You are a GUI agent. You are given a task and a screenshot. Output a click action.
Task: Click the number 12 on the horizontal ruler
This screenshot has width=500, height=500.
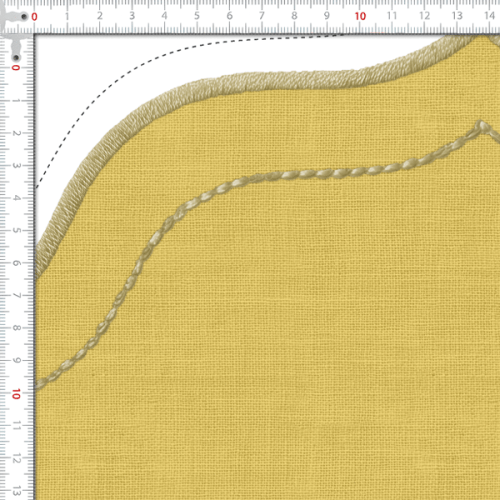[x=424, y=16]
